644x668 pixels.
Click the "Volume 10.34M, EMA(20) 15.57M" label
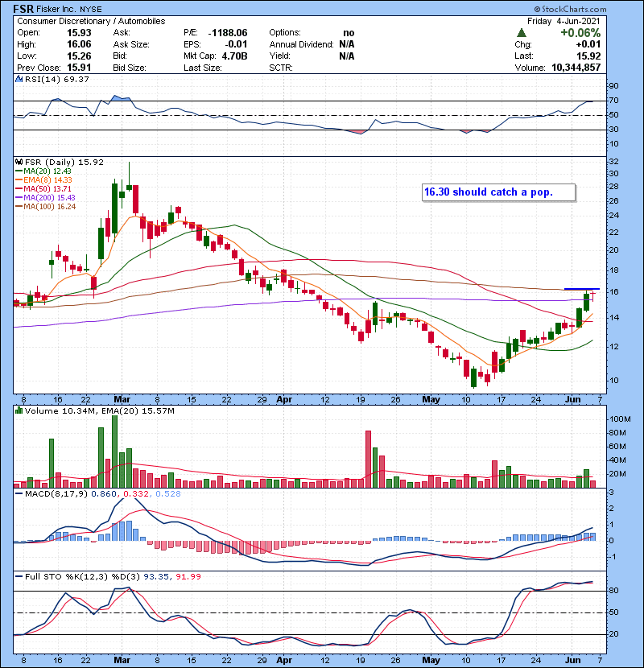100,410
